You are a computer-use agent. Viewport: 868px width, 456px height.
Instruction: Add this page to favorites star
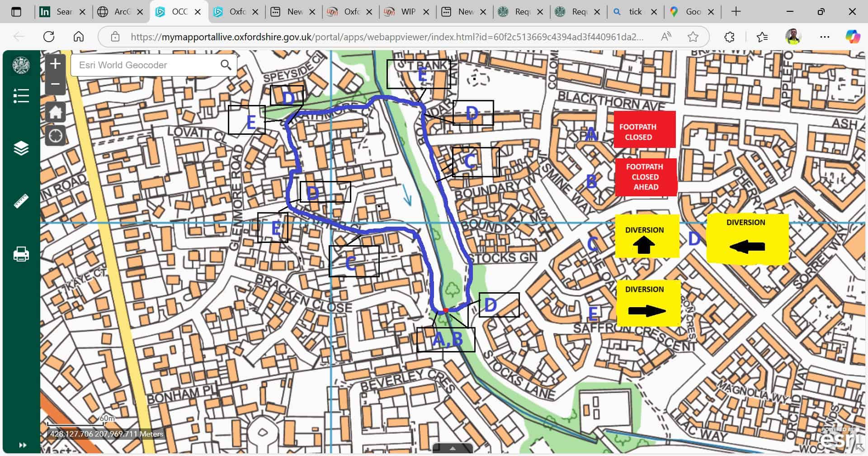693,37
